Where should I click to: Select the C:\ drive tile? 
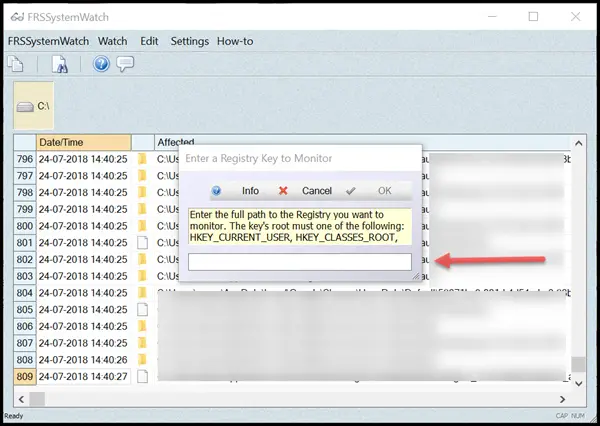pyautogui.click(x=34, y=105)
